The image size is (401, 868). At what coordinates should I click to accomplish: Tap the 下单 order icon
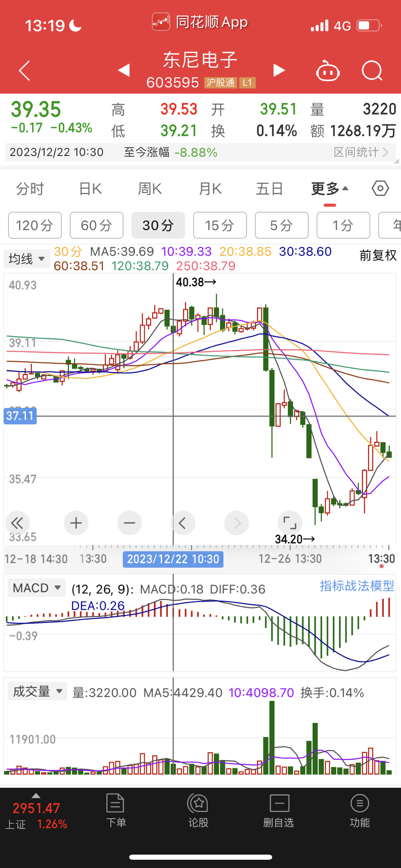pyautogui.click(x=116, y=811)
